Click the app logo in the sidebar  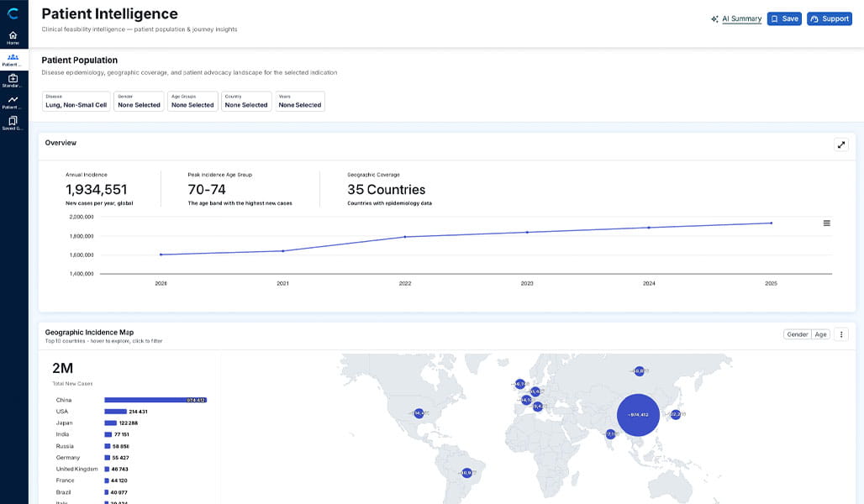13,13
